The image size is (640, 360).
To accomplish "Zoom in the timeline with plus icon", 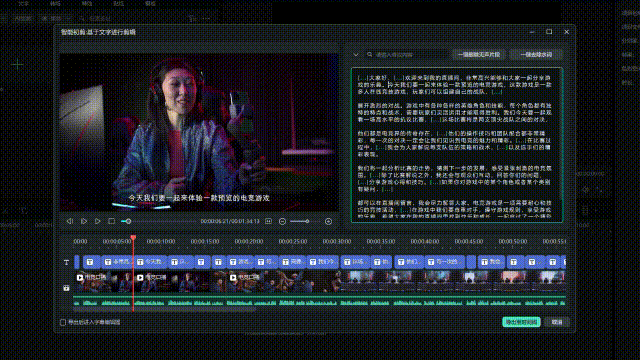I will (328, 221).
